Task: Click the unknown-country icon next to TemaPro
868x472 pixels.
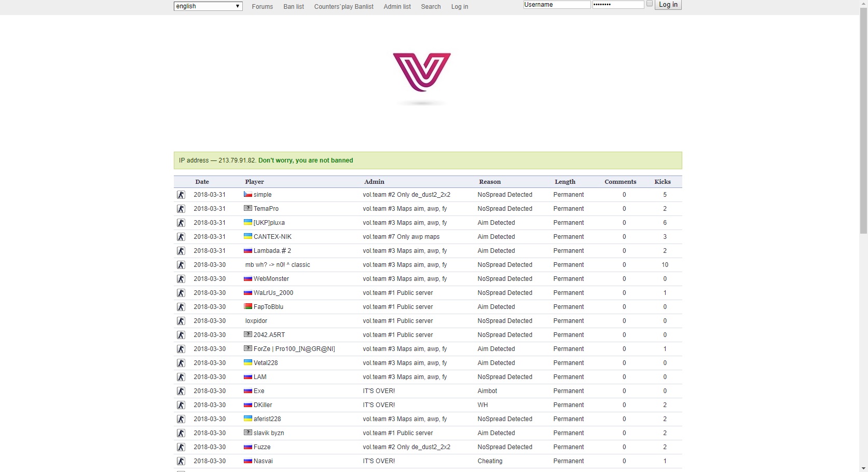Action: pyautogui.click(x=248, y=208)
